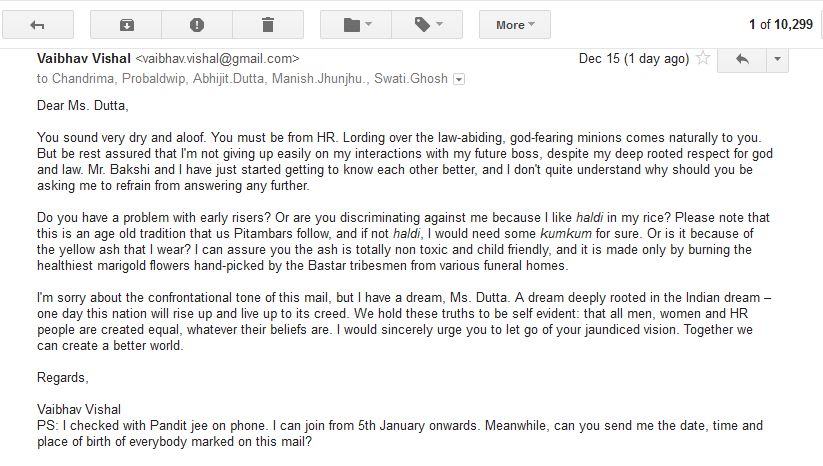Click the Dec 15 message date
Viewport: 823px width, 466px height.
coord(633,59)
